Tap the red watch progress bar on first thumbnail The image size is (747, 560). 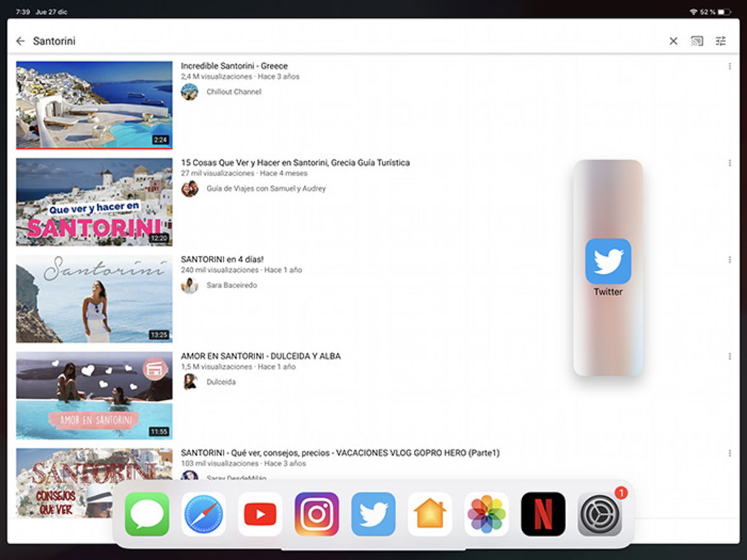[93, 148]
